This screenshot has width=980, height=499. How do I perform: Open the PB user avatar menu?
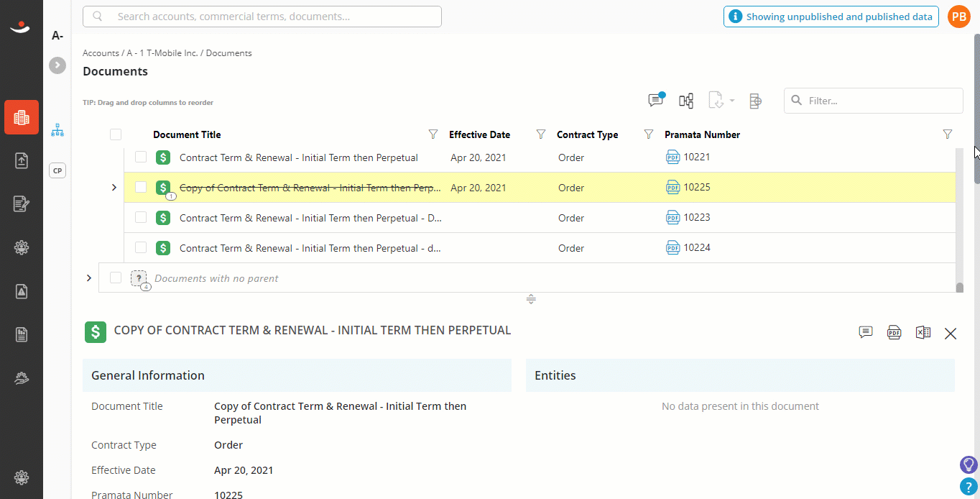coord(959,17)
